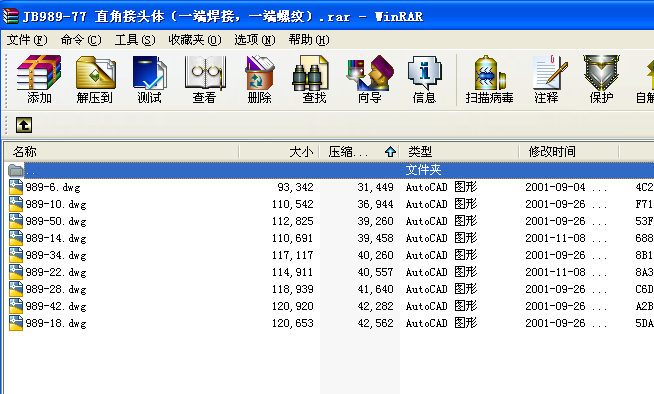Image resolution: width=654 pixels, height=394 pixels.
Task: Open the Favorites (收藏夹) menu
Action: click(x=195, y=40)
